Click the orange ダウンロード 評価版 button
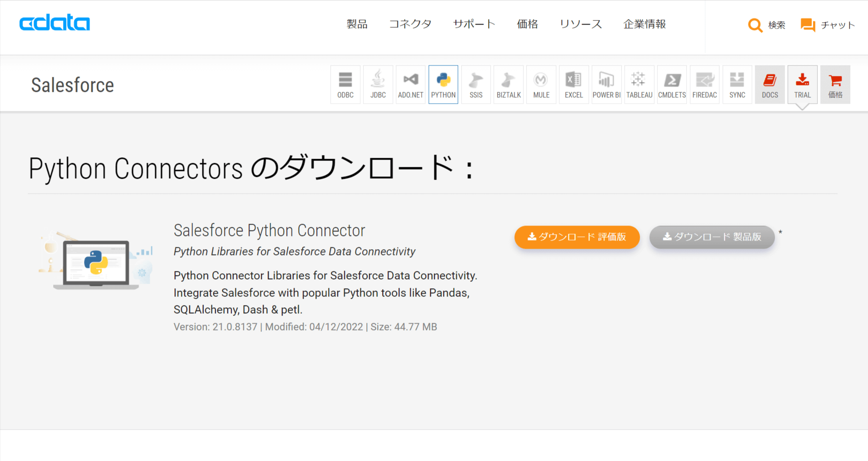This screenshot has width=868, height=461. (x=577, y=237)
